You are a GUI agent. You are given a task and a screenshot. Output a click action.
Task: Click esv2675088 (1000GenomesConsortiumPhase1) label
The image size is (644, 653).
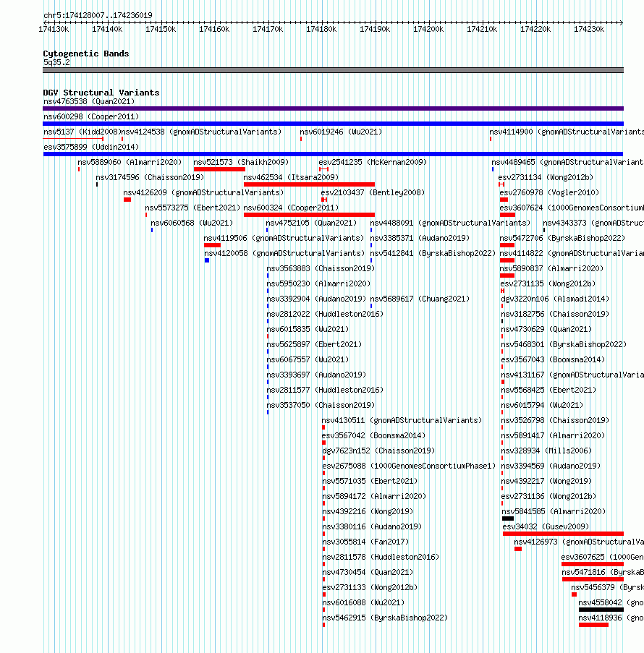[409, 466]
